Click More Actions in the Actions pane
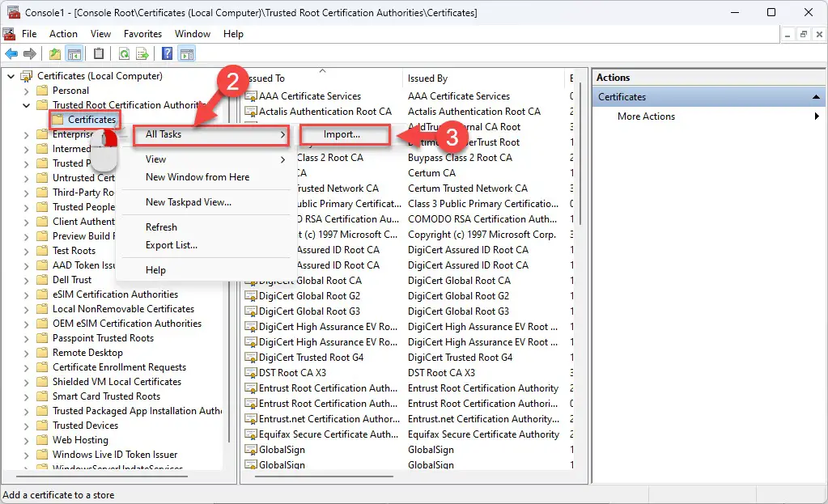The height and width of the screenshot is (504, 828). (646, 116)
